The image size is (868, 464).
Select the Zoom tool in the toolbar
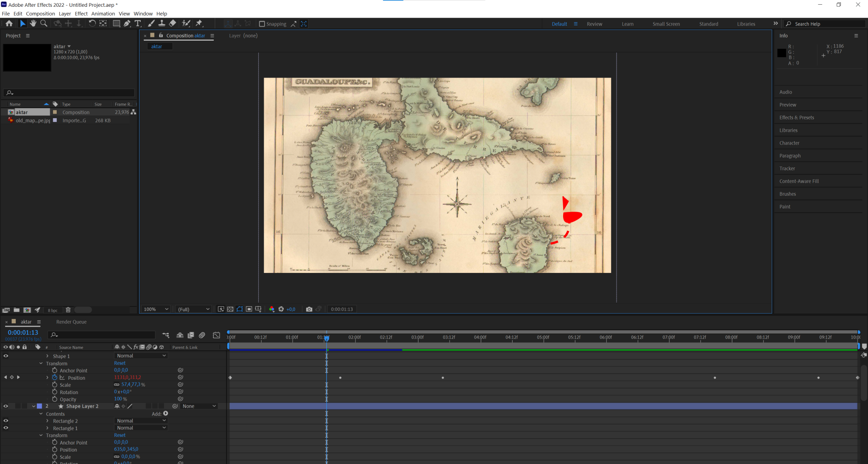(x=44, y=24)
